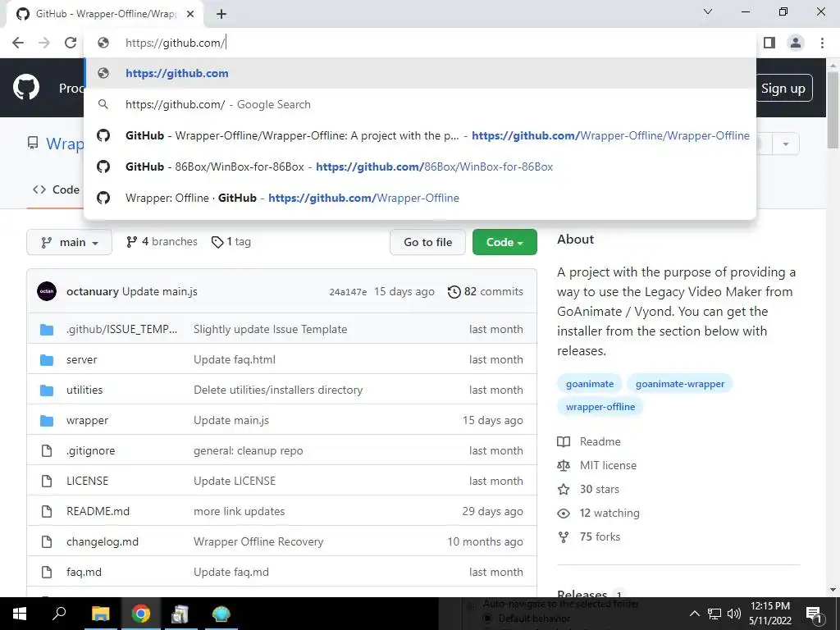Select the goanimate-wrapper topic tag
The image size is (840, 630).
point(679,384)
